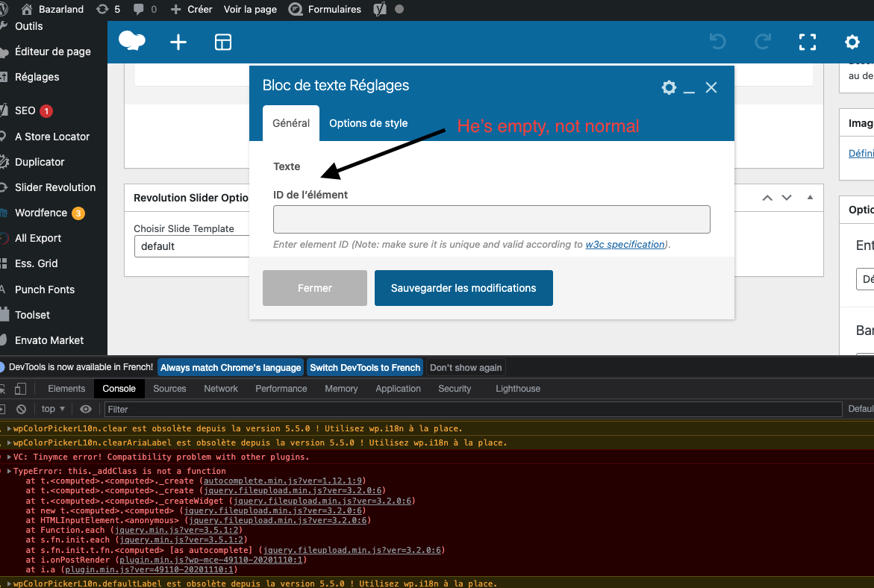
Task: Open page builder settings gear
Action: 852,42
